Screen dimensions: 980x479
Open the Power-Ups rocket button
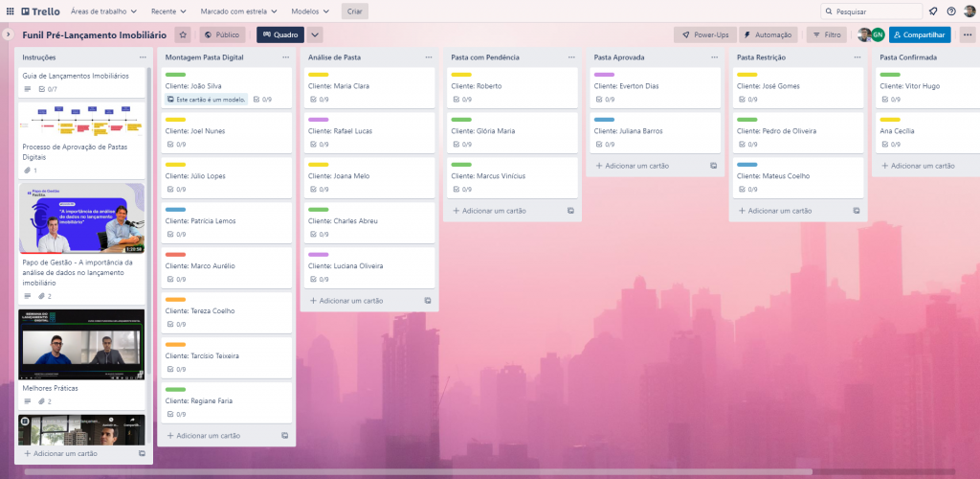(702, 34)
